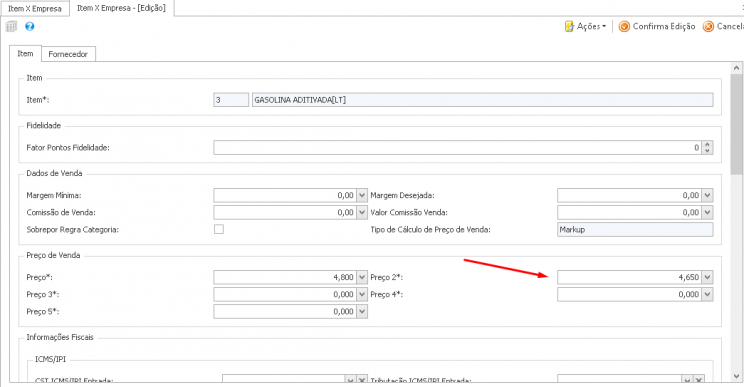Click the item code field showing 3
This screenshot has width=744, height=387.
pyautogui.click(x=231, y=100)
